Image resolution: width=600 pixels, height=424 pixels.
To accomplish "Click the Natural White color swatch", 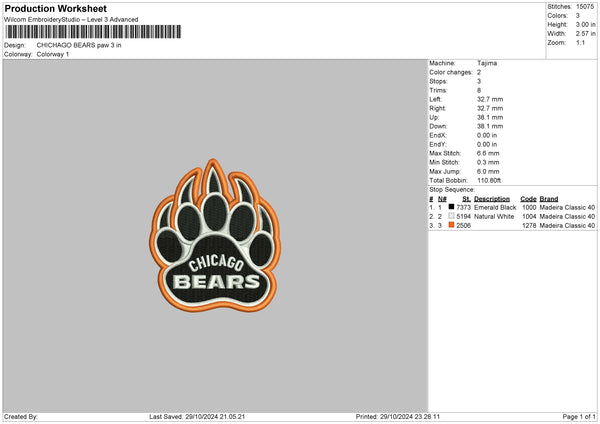I will pyautogui.click(x=451, y=216).
